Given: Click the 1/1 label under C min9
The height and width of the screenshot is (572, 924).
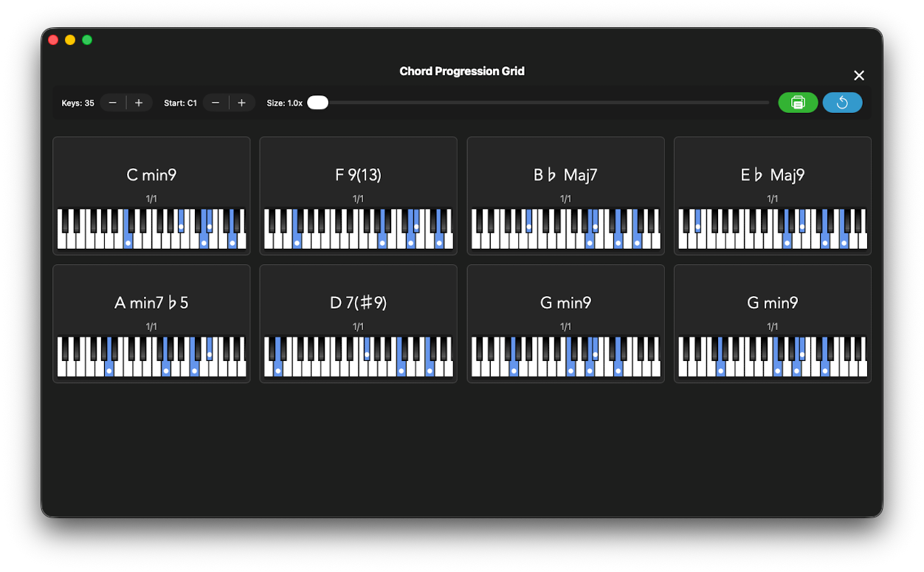Looking at the screenshot, I should click(x=151, y=198).
